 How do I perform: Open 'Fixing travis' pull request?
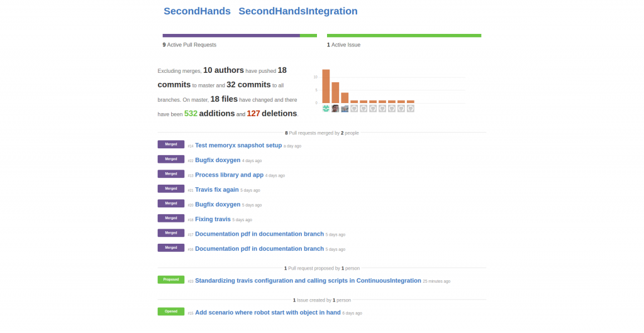pyautogui.click(x=213, y=219)
